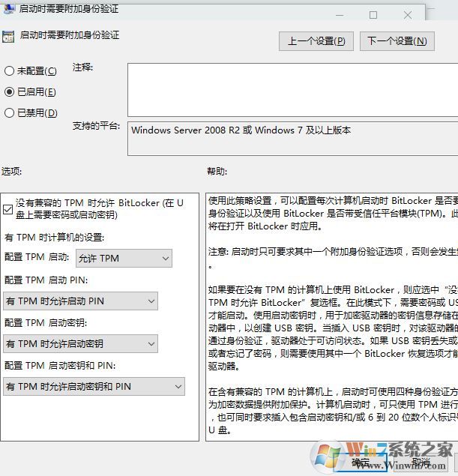Viewport: 458px width, 476px height.
Task: Minimize the policy dialog window
Action: (x=340, y=15)
